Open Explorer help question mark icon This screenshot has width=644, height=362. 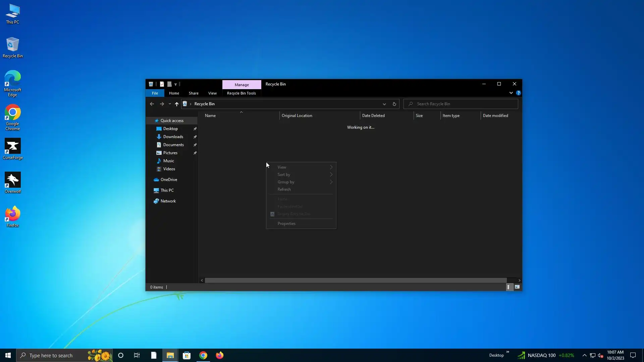click(x=519, y=93)
